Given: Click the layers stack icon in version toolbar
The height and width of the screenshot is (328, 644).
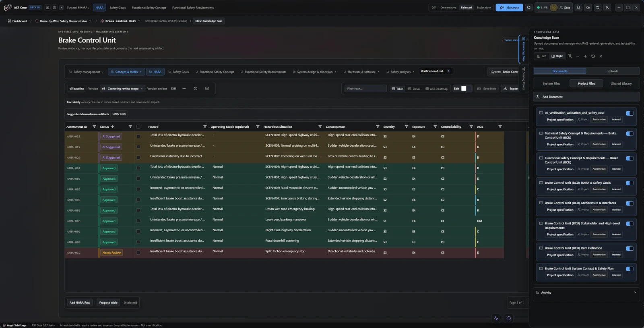Looking at the screenshot, I should 207,89.
